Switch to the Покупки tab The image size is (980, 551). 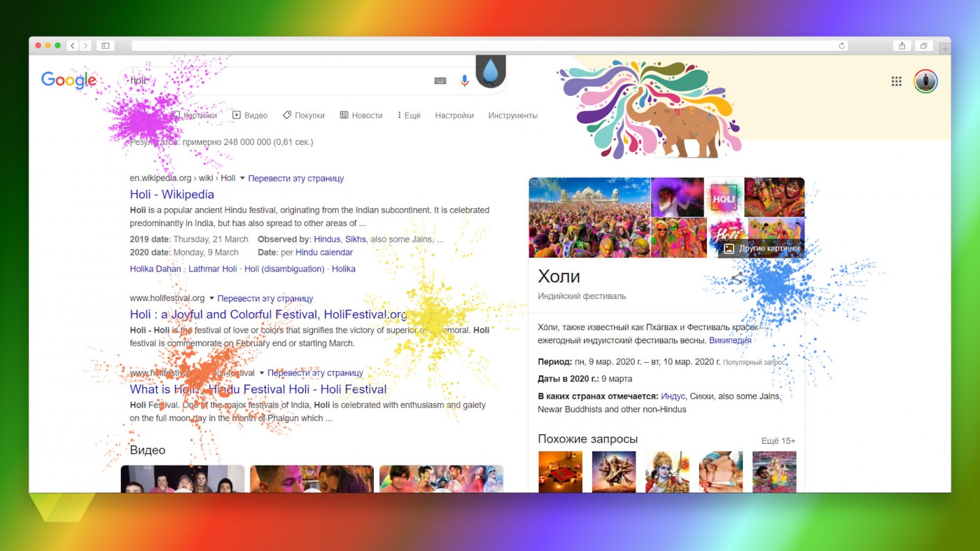click(304, 116)
